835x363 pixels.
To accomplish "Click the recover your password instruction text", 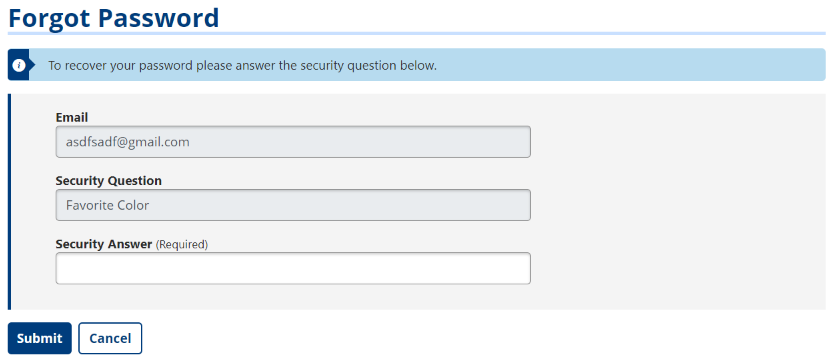I will pos(242,65).
